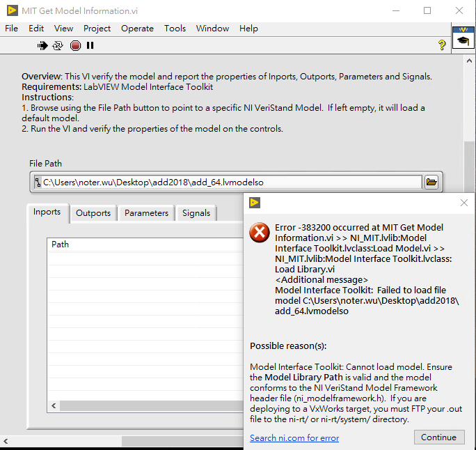Click the Run Continuously icon
This screenshot has height=450, width=476.
pyautogui.click(x=58, y=45)
